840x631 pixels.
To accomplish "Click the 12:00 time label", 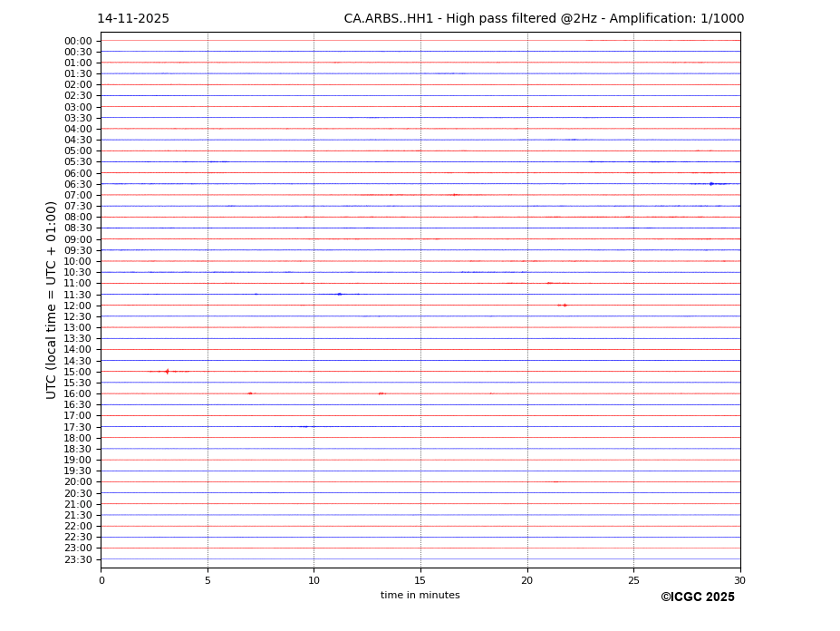I will tap(77, 306).
